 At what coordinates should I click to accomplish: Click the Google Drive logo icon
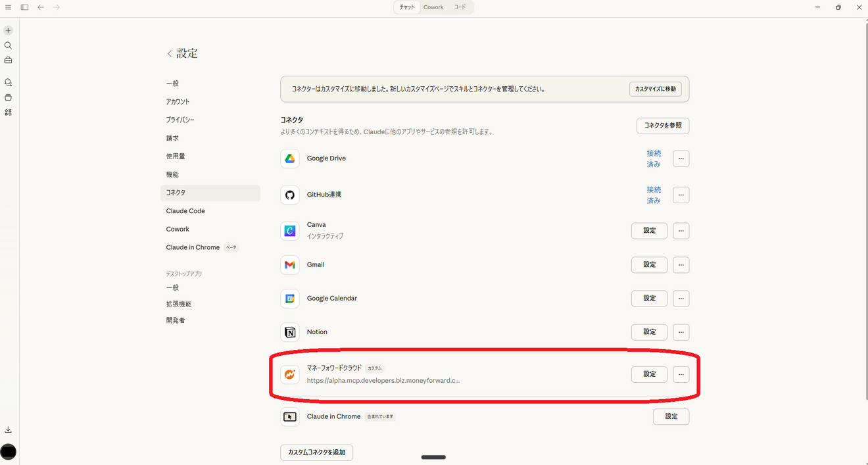point(290,159)
